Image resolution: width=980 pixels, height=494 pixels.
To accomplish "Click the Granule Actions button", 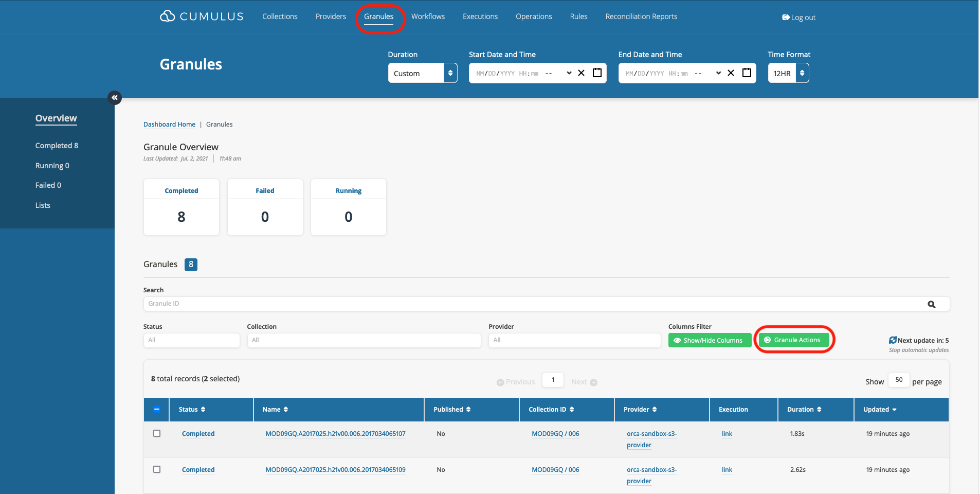I will click(x=794, y=340).
